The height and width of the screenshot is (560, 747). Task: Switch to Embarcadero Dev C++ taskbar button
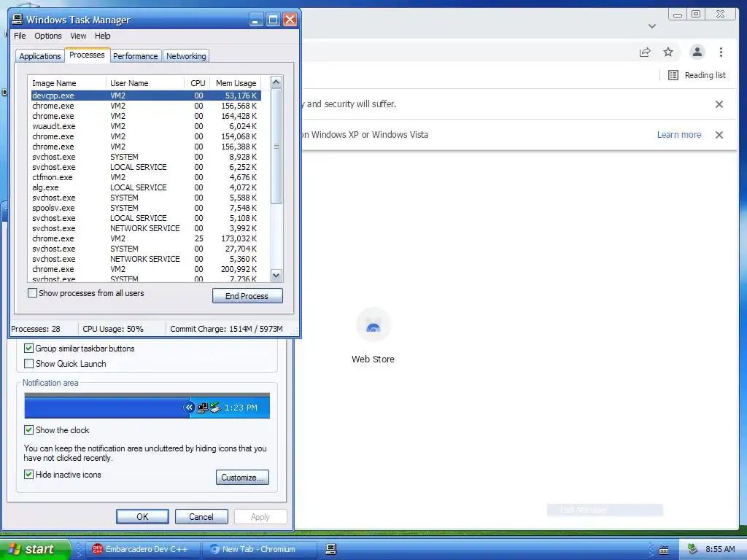point(142,549)
